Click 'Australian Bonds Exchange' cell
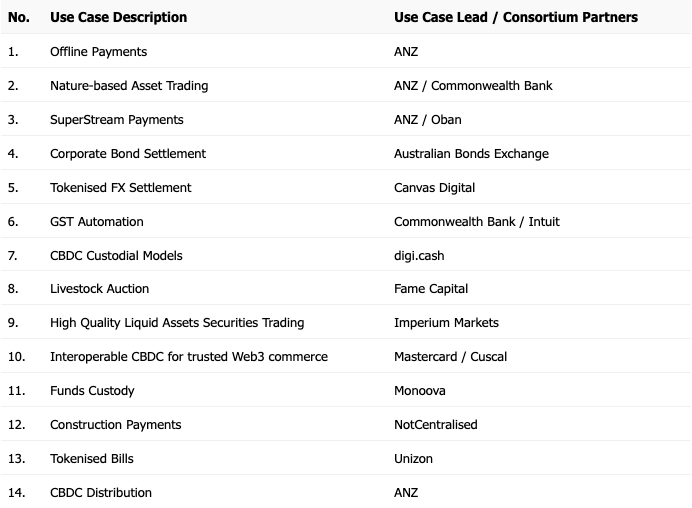 pos(471,154)
